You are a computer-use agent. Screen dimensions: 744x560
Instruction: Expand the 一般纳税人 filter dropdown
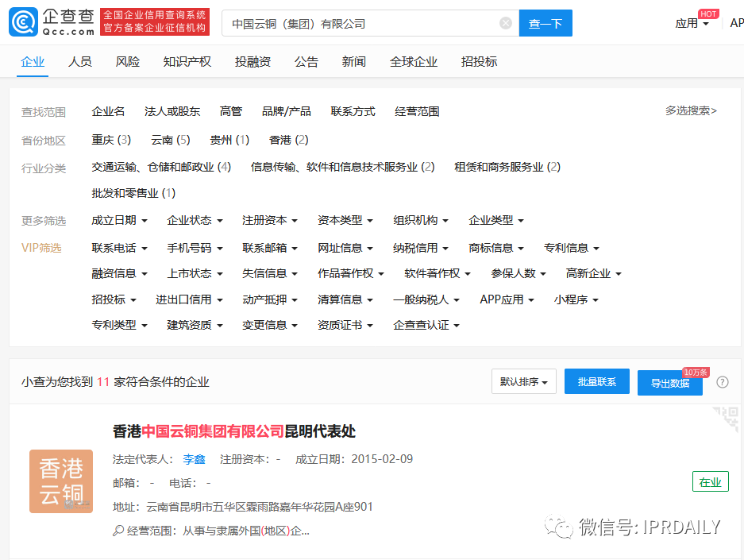coord(426,299)
